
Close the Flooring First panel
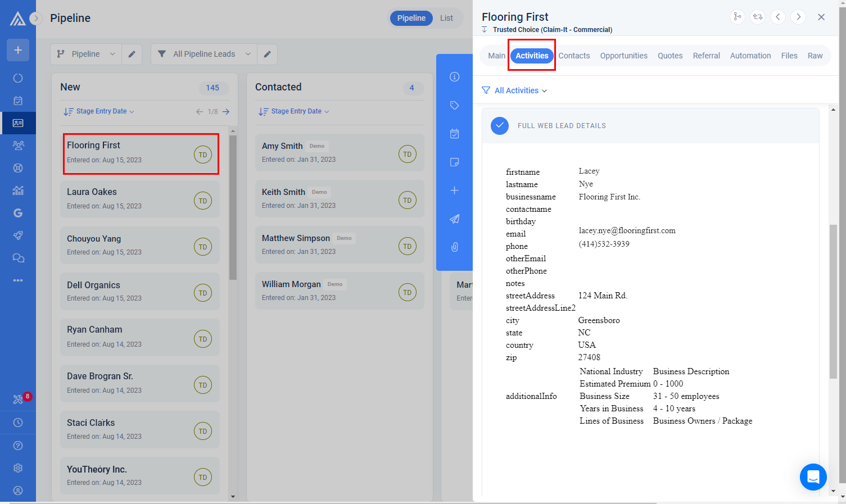[x=821, y=17]
